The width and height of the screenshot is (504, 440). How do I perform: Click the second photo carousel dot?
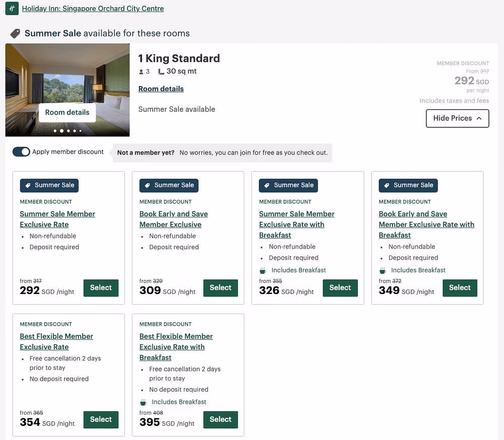61,131
